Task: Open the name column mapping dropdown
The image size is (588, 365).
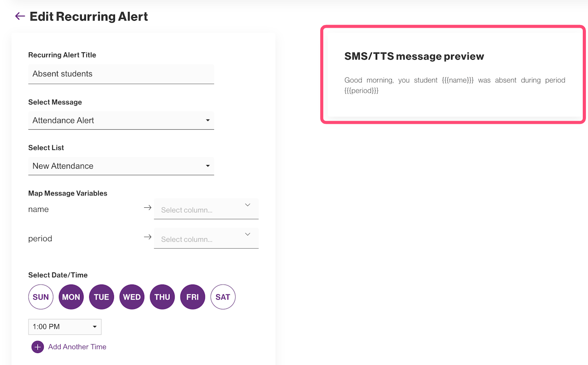Action: tap(206, 209)
